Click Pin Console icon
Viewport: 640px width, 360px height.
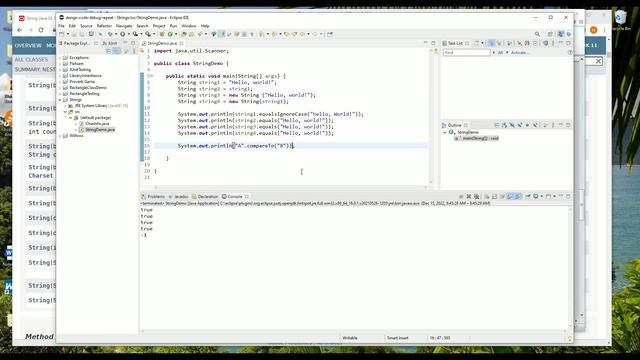(x=528, y=197)
